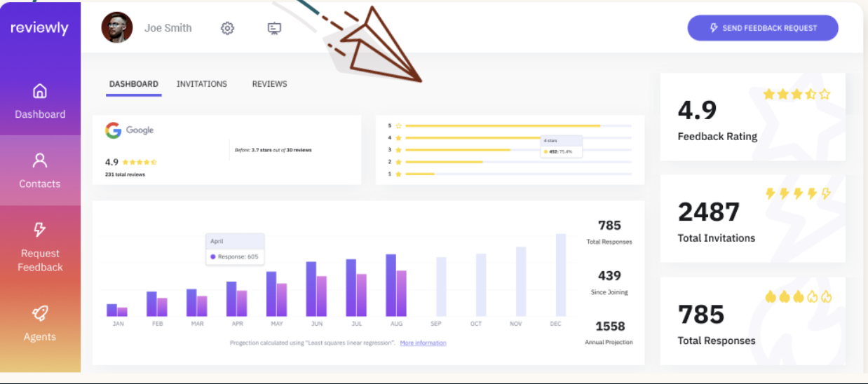Click the APR bar in chart
Image resolution: width=868 pixels, height=384 pixels.
coord(237,299)
